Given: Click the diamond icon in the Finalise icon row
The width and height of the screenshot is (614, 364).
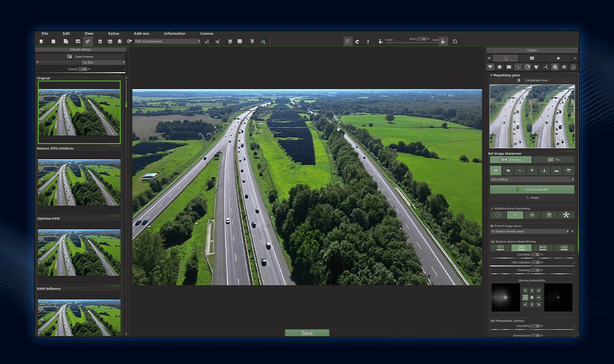Looking at the screenshot, I should click(490, 67).
